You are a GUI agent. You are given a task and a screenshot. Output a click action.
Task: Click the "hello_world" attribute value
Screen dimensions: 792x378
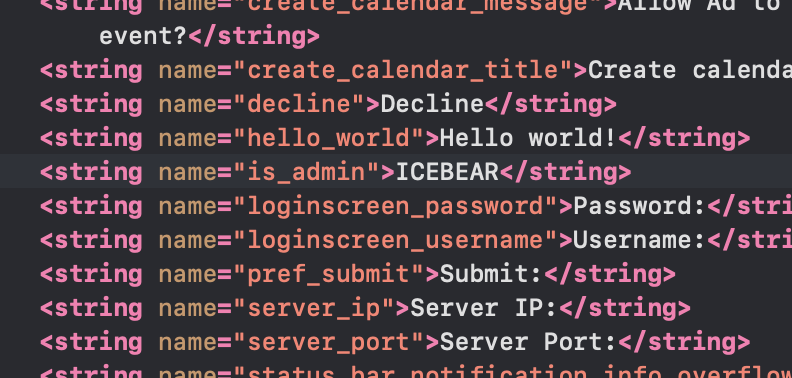(329, 138)
